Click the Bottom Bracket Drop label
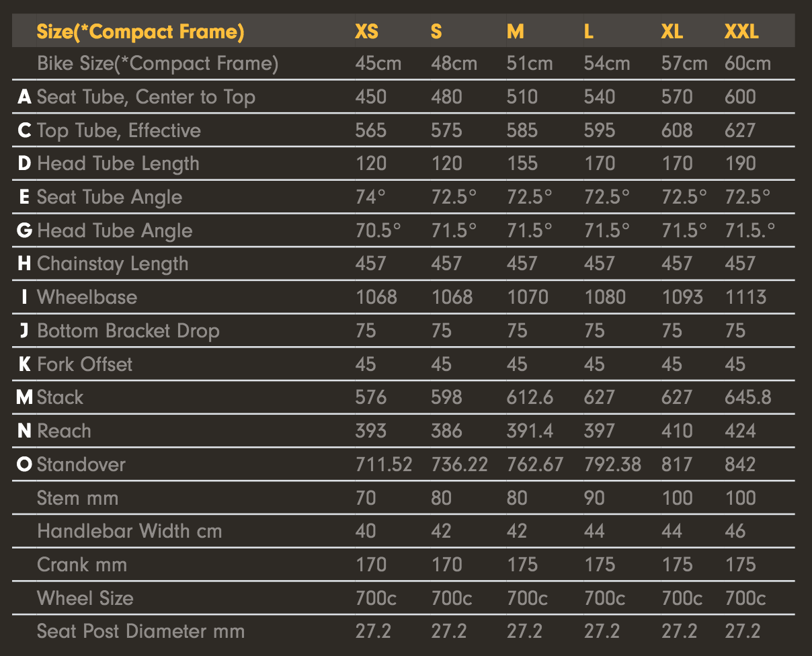 [128, 331]
